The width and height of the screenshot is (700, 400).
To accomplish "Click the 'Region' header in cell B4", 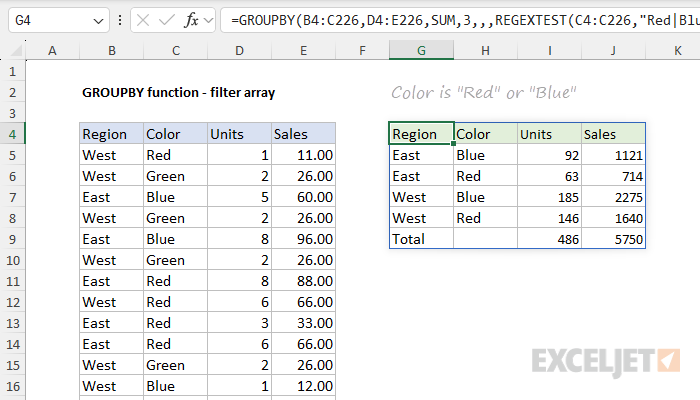I will tap(112, 134).
